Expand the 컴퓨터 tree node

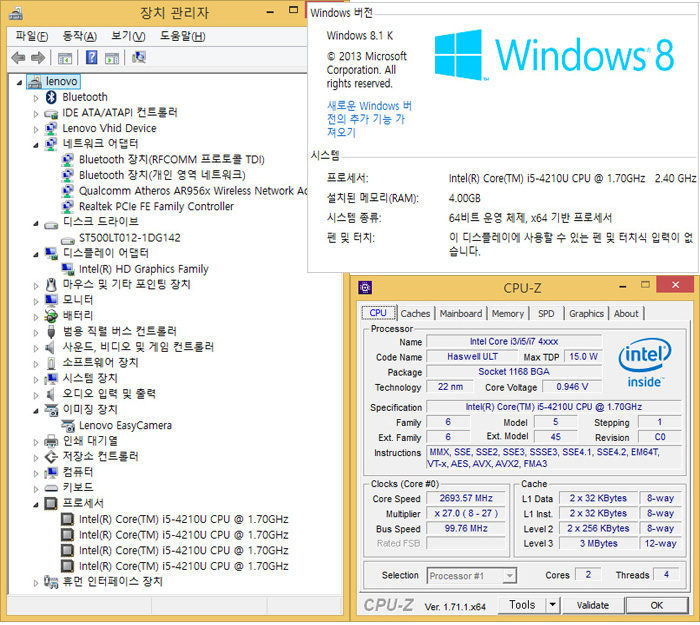coord(36,473)
